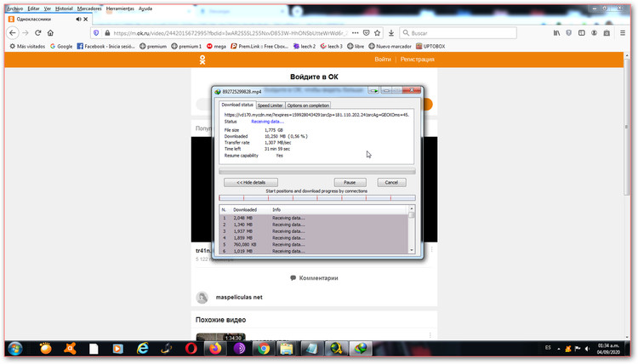638x364 pixels.
Task: Open the Herramientas menu
Action: (x=120, y=9)
